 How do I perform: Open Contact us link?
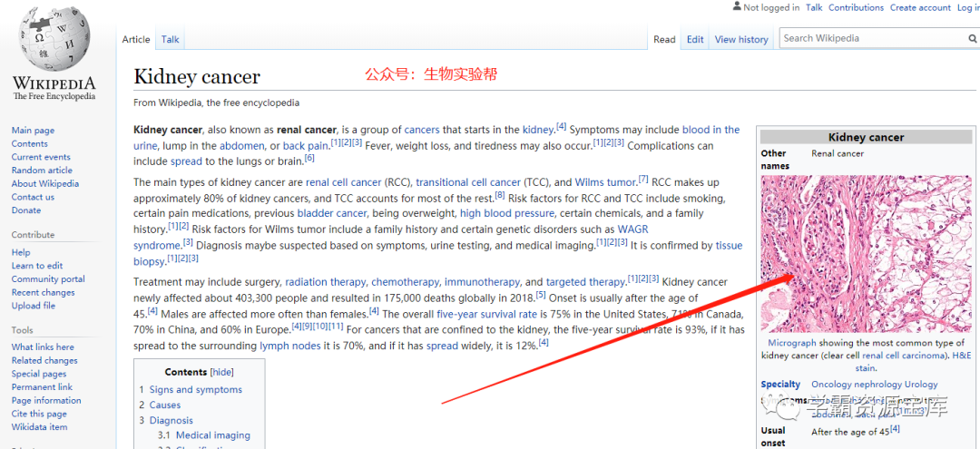click(33, 197)
